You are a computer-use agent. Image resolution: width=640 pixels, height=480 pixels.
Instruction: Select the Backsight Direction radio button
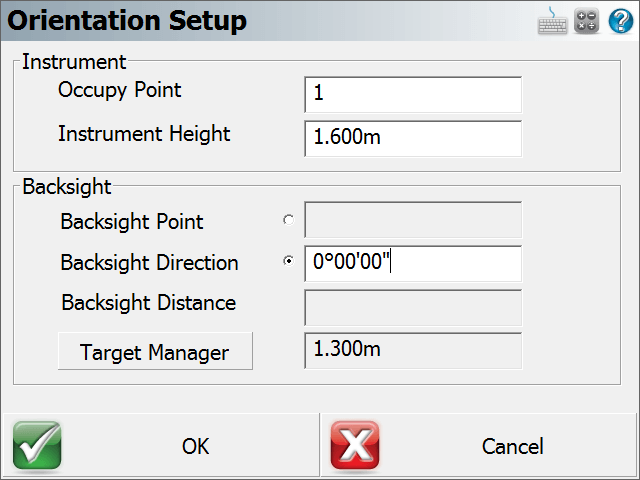[289, 260]
